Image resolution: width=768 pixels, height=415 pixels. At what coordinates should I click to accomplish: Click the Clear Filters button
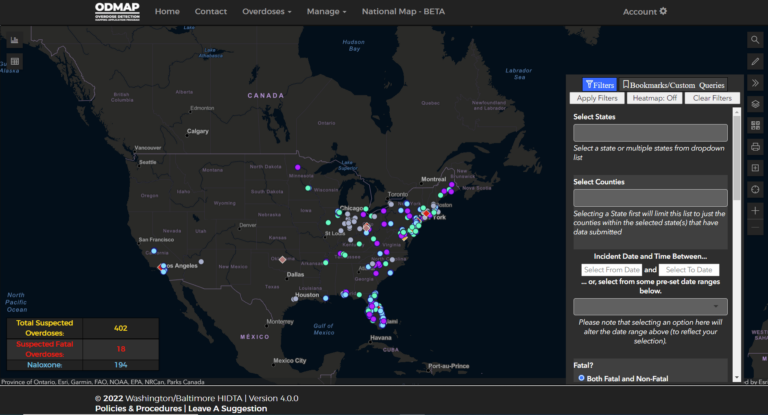tap(712, 98)
